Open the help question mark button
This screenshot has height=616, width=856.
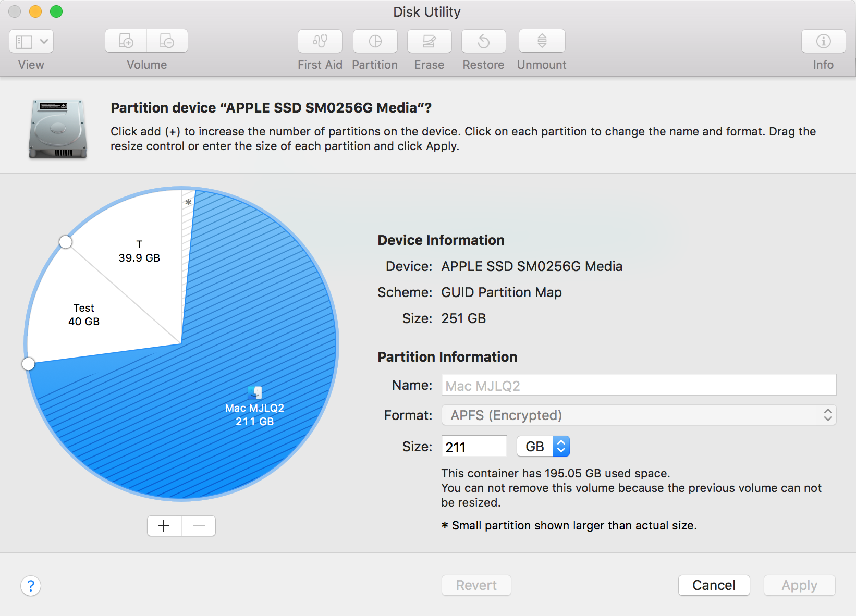(x=31, y=586)
